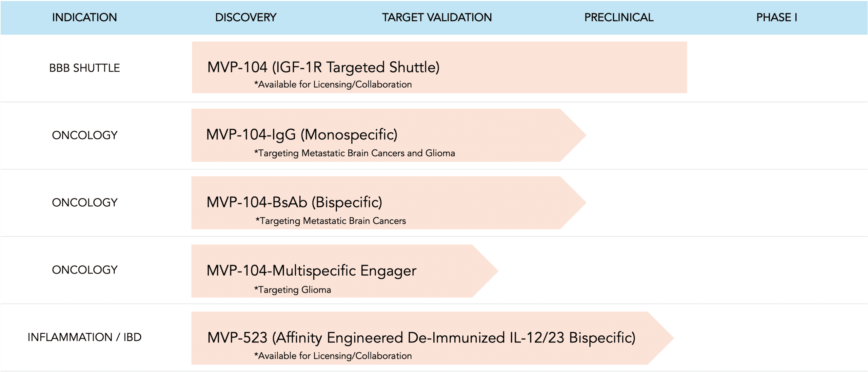Viewport: 868px width, 372px height.
Task: Open MVP-523 IL-12/23 Bispecific title
Action: pos(421,337)
